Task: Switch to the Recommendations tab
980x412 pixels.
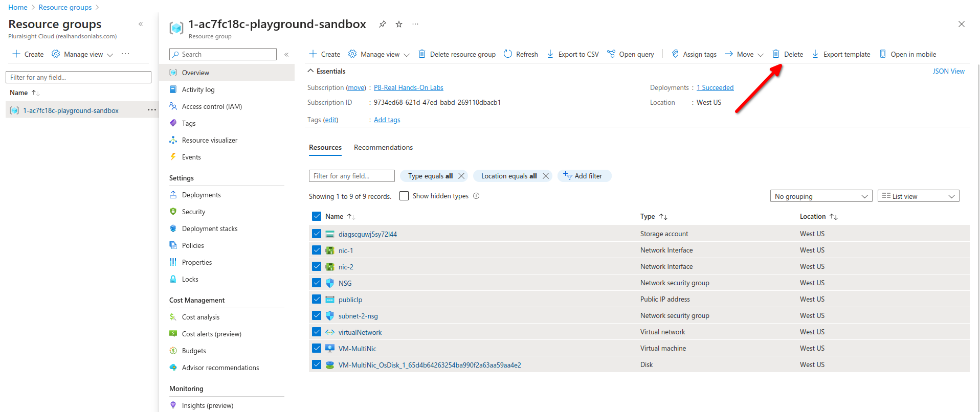Action: point(383,147)
